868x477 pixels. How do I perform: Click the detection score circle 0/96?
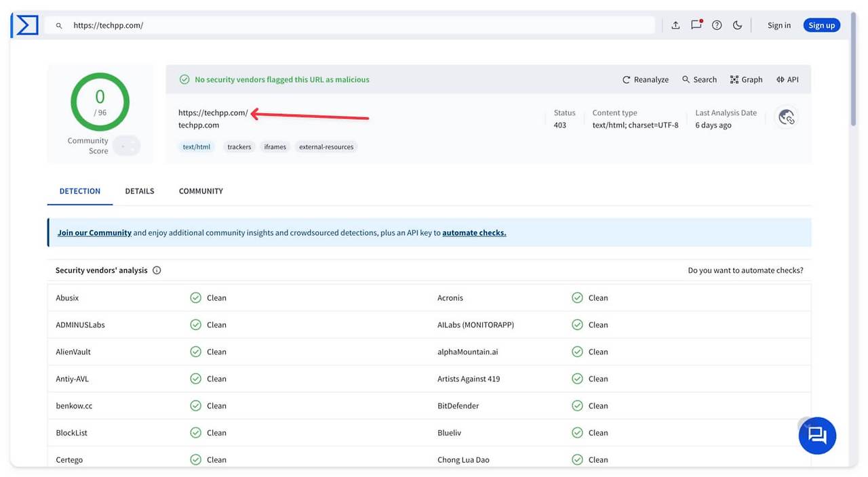coord(100,102)
